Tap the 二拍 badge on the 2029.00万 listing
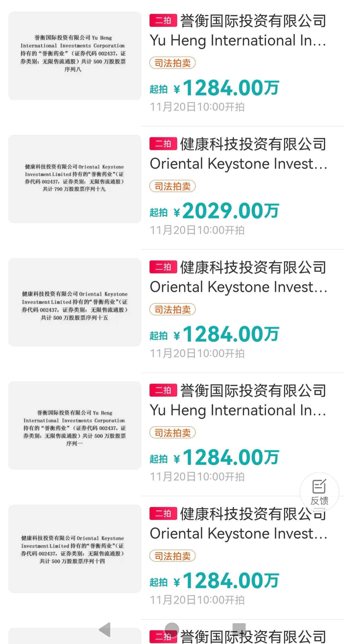This screenshot has height=644, width=344. (x=163, y=144)
